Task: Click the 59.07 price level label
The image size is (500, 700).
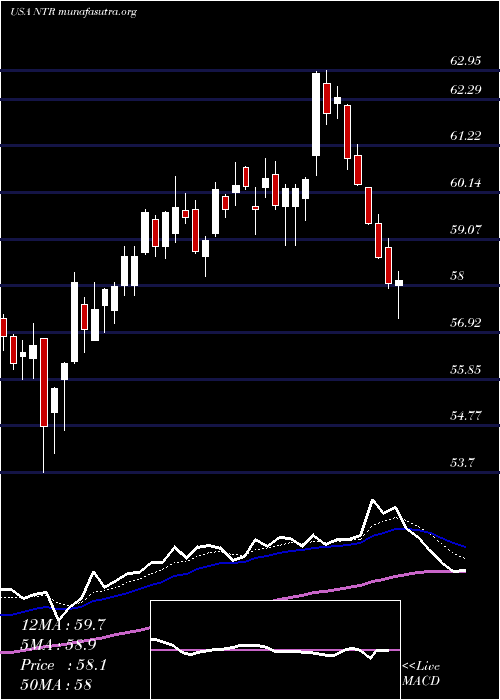Action: [466, 230]
